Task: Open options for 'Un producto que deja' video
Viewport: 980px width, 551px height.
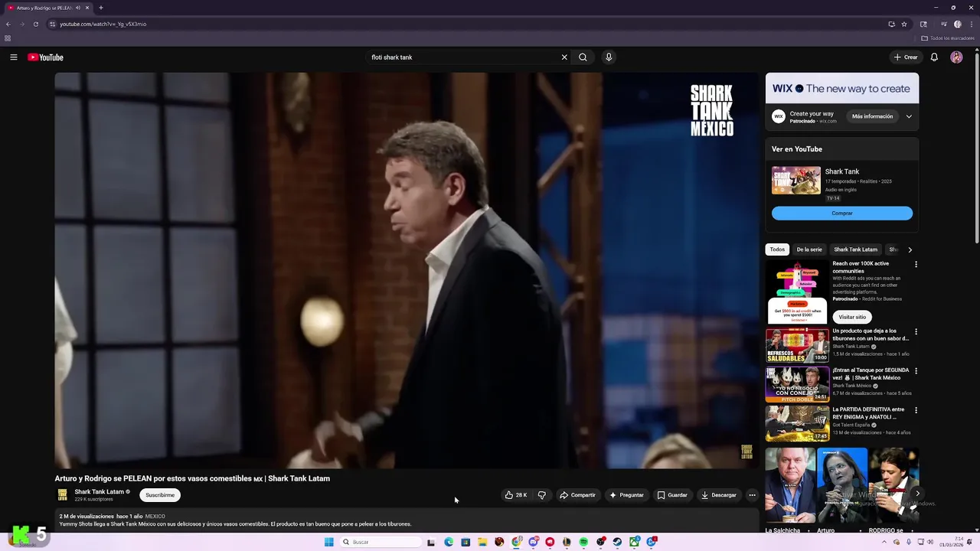Action: pyautogui.click(x=916, y=332)
